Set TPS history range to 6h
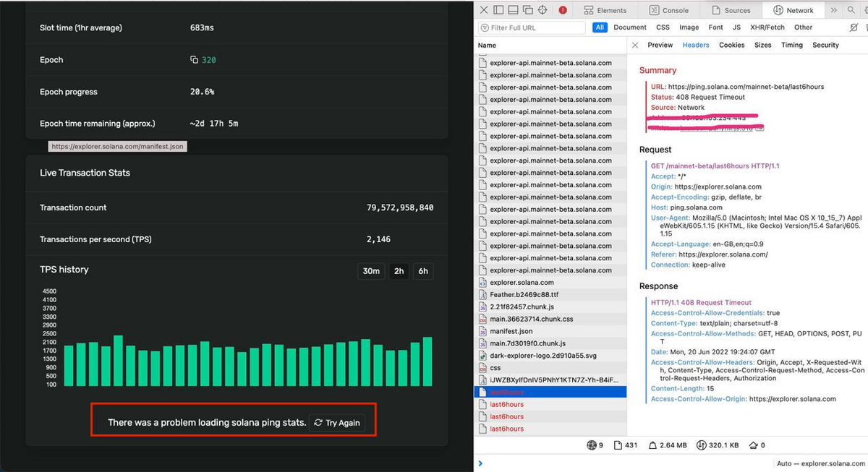This screenshot has width=868, height=472. (423, 271)
